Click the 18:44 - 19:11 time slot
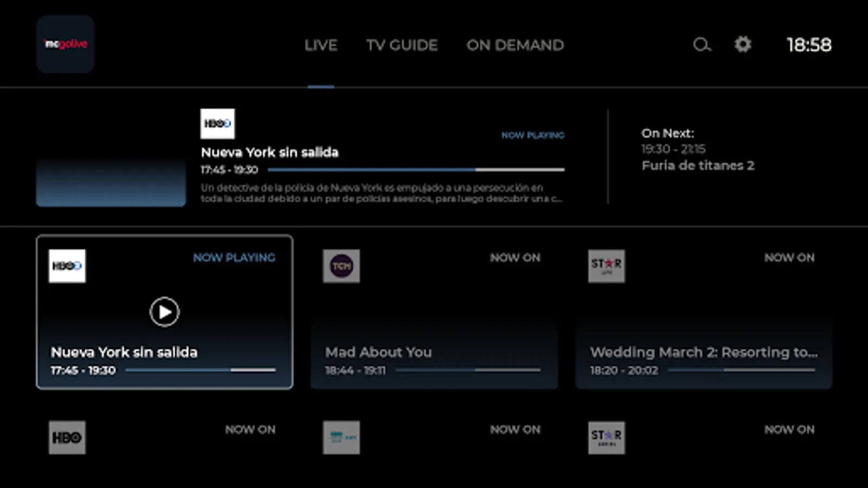The height and width of the screenshot is (488, 868). point(355,370)
